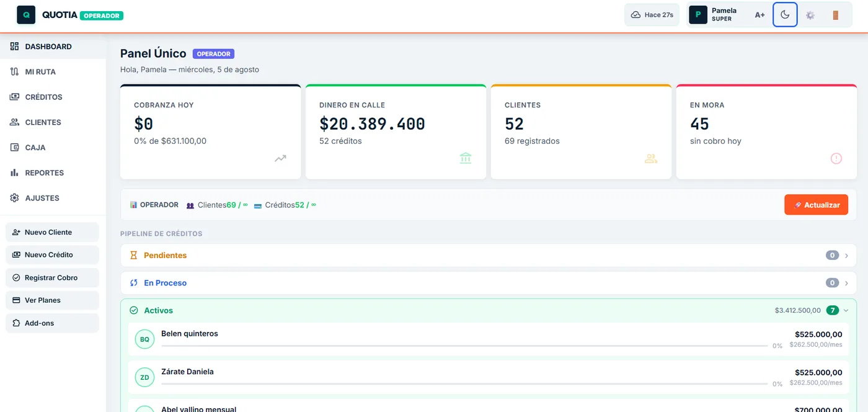The image size is (868, 412).
Task: Click the people icon in Clientes card
Action: (651, 158)
